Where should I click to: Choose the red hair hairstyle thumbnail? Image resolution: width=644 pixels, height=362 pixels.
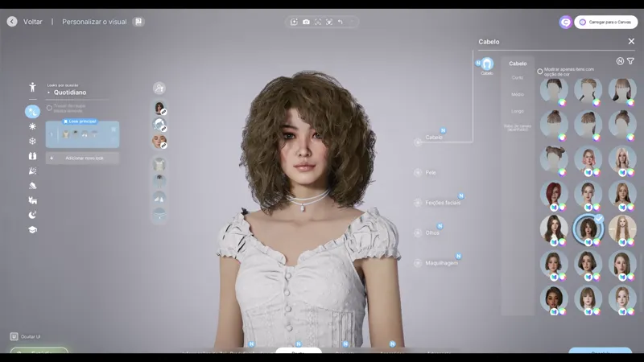554,195
